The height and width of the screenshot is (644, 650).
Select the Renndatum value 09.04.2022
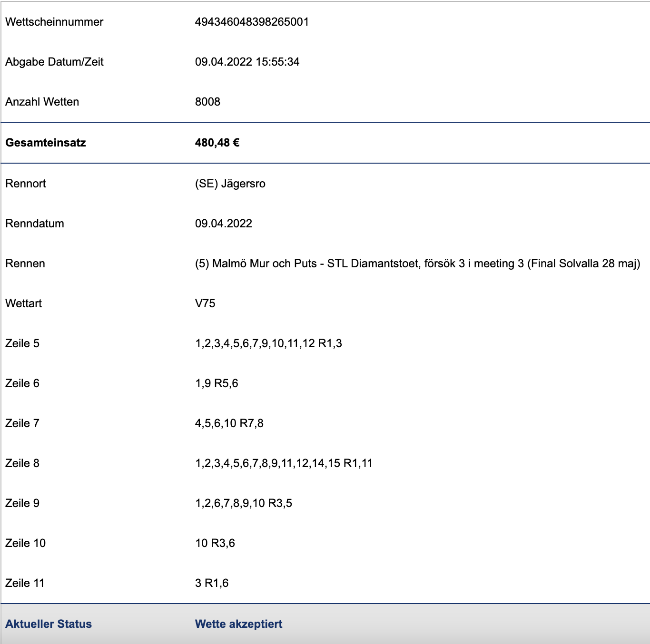click(224, 224)
